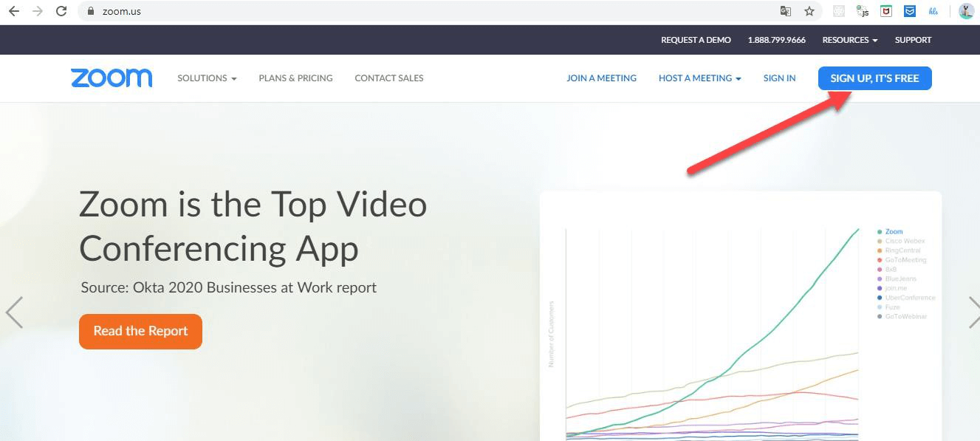Click the hls extension icon
Viewport: 980px width, 441px height.
(932, 11)
